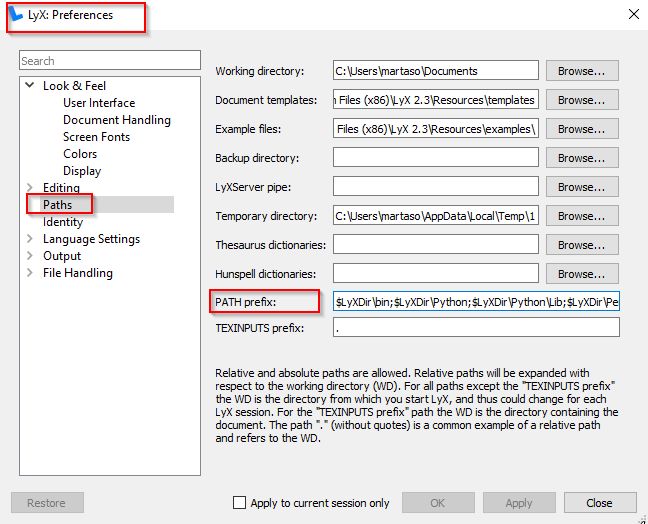Click the PATH prefix label
The image size is (648, 524).
(245, 302)
